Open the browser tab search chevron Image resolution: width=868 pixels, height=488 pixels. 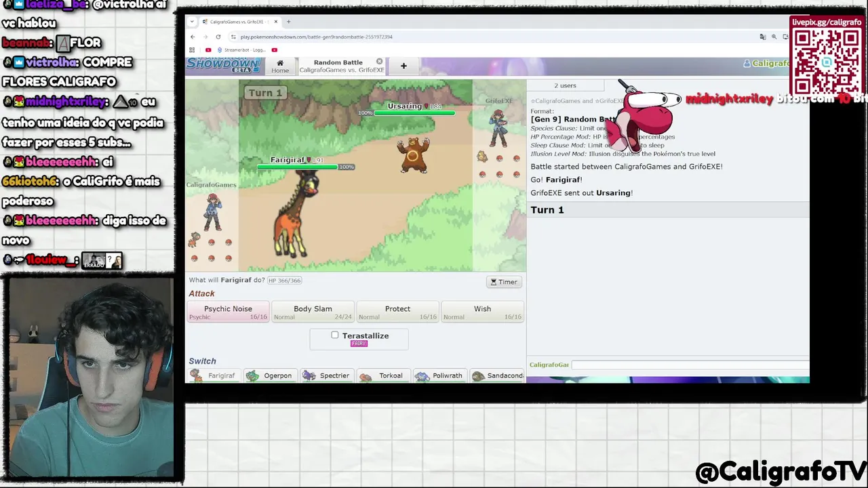(x=192, y=22)
